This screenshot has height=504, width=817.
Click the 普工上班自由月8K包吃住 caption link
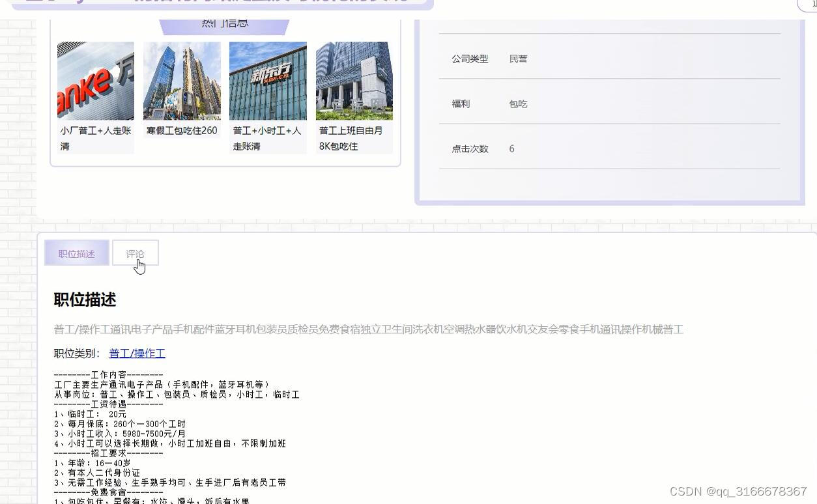354,138
